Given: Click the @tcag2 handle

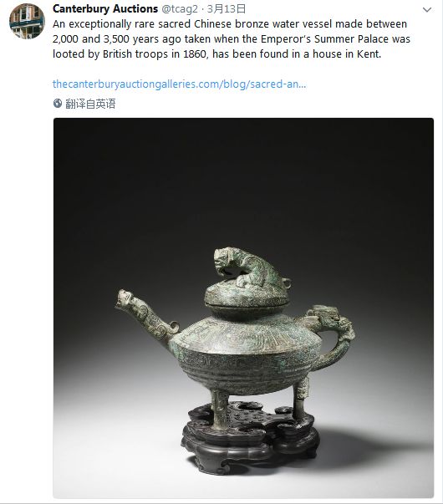Looking at the screenshot, I should coord(180,9).
